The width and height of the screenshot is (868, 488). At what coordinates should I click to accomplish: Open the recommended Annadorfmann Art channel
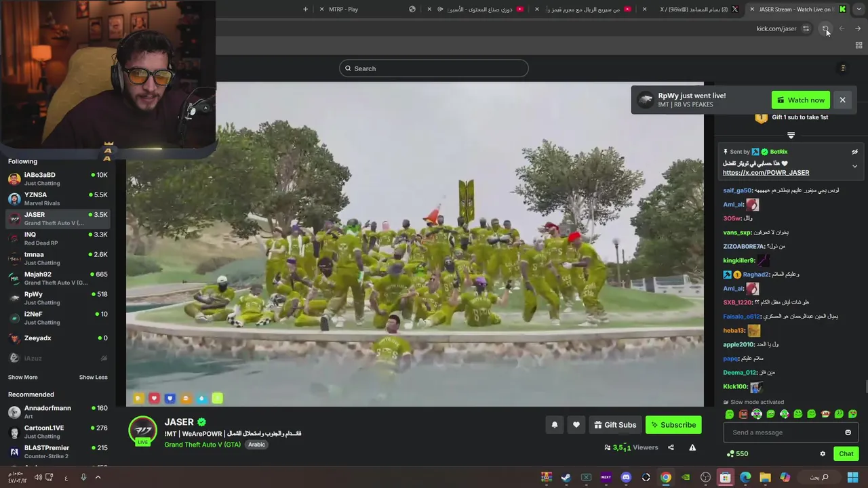[x=58, y=412]
